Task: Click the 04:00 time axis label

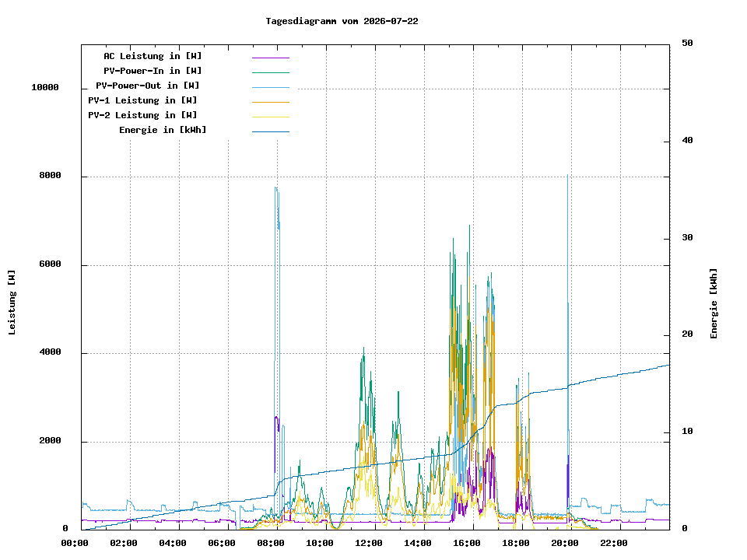Action: click(173, 543)
